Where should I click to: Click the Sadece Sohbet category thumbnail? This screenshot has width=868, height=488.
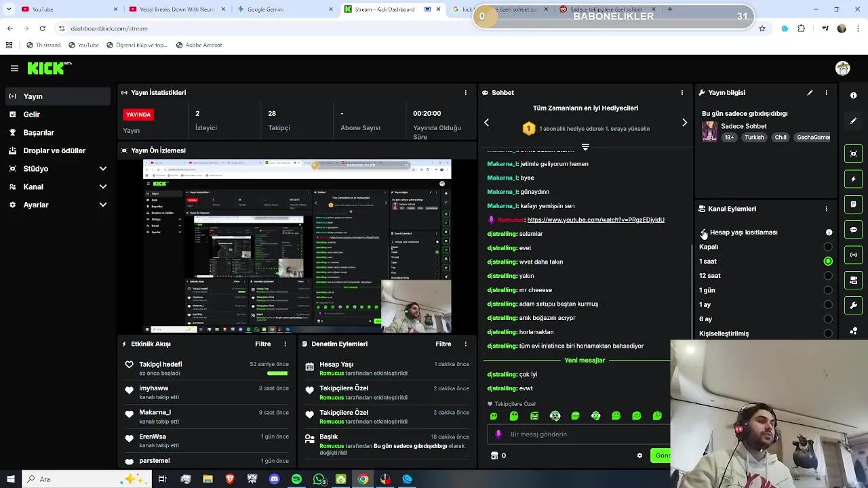[709, 131]
